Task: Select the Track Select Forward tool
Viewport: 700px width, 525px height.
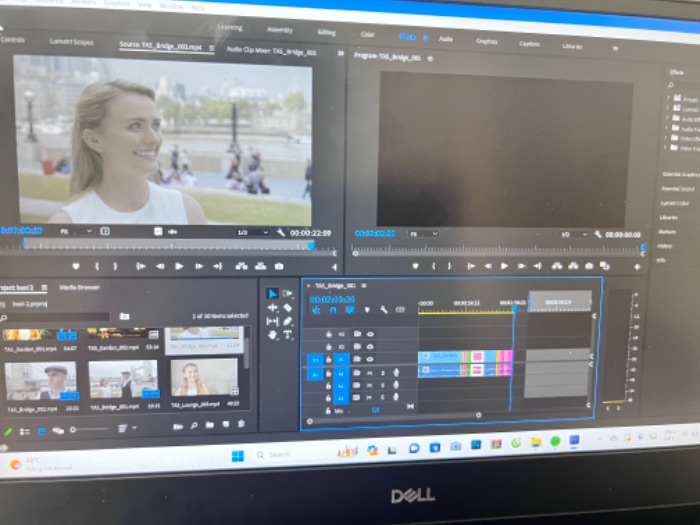Action: (x=288, y=293)
